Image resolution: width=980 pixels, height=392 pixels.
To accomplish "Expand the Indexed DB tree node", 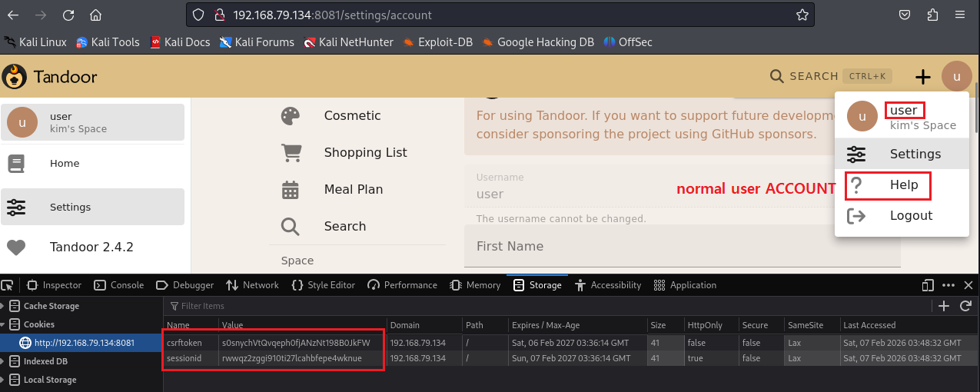I will [x=3, y=361].
